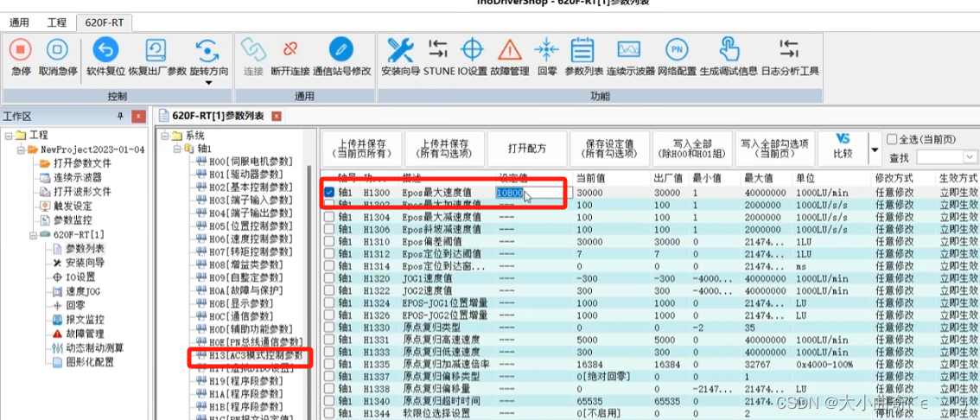Viewport: 980px width, 420px height.
Task: Click 写入全部 (除H00和H01组) button
Action: point(692,149)
